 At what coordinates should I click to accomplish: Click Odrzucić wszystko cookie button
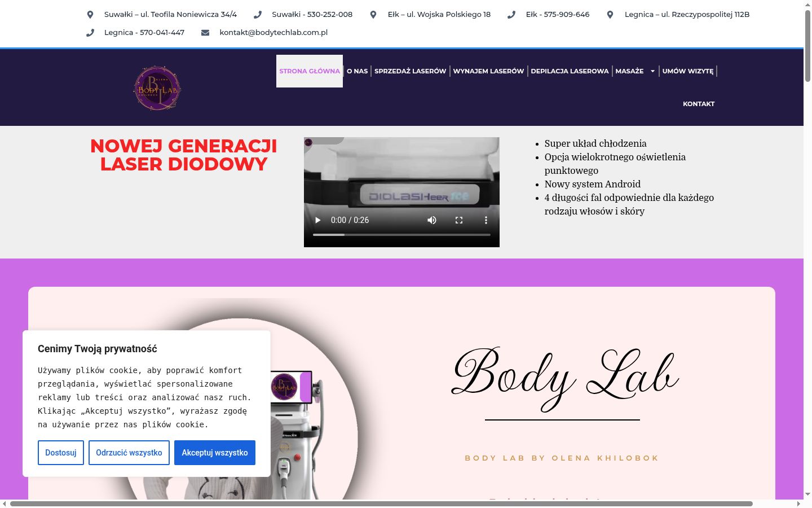coord(129,453)
